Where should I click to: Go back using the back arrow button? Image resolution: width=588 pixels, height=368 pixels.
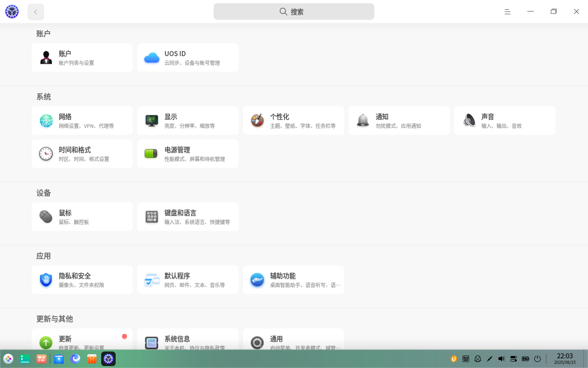36,12
